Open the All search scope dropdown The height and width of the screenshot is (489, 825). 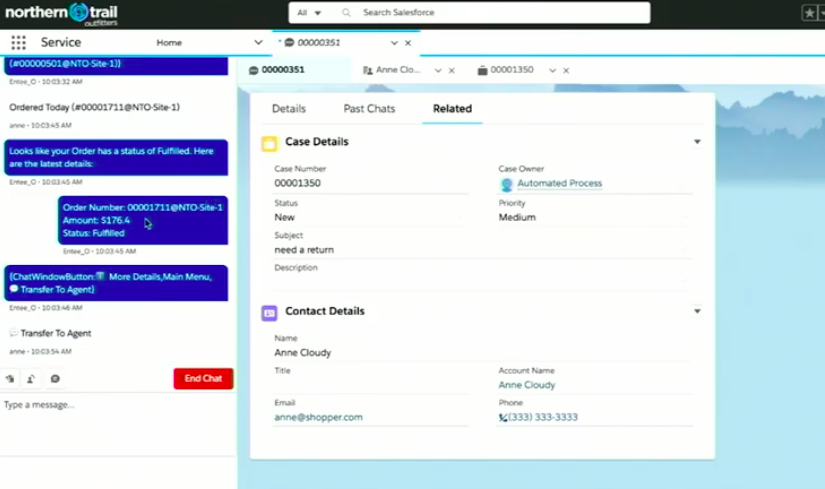pyautogui.click(x=309, y=13)
